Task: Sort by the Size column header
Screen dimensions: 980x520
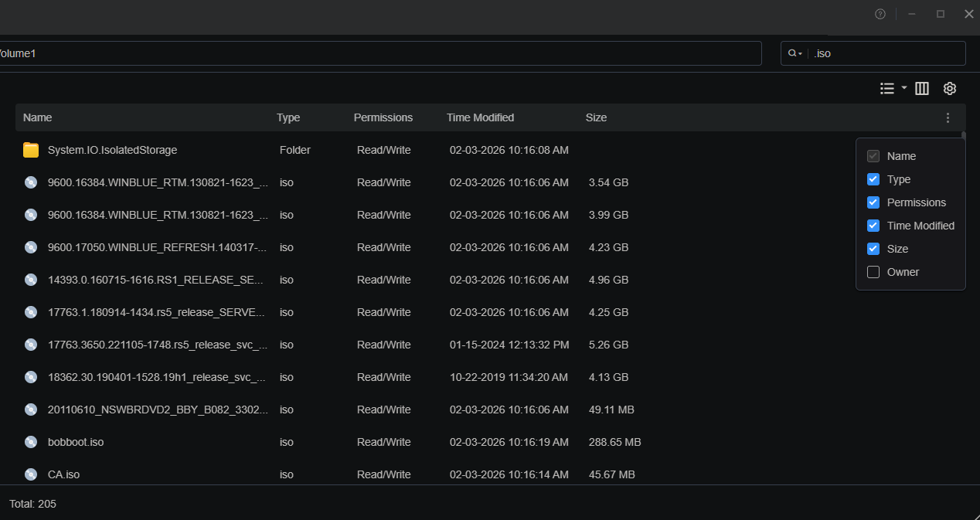Action: click(596, 117)
